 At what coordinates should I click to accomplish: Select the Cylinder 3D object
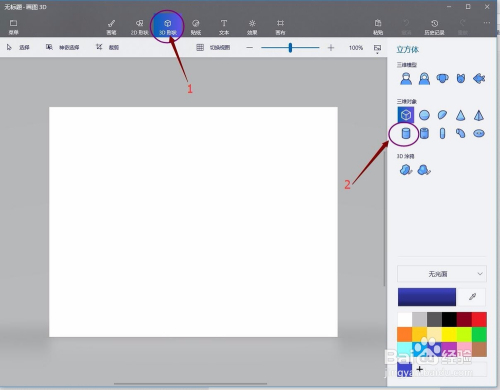(x=406, y=134)
